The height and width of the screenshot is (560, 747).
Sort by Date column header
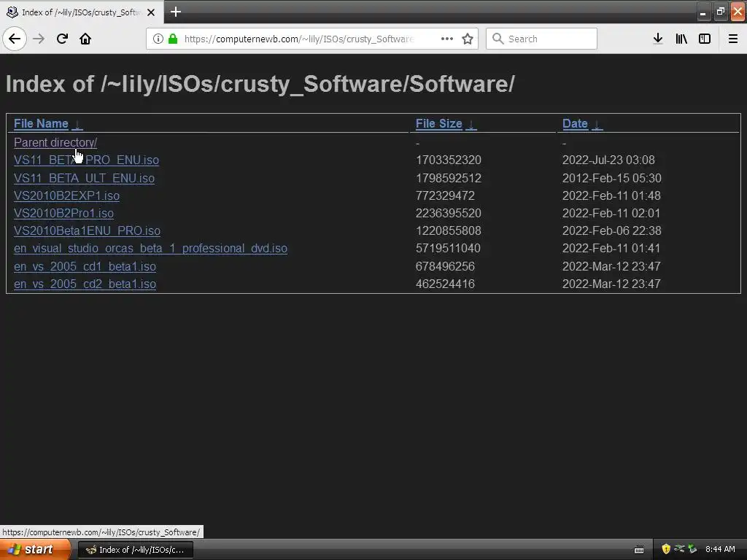(575, 124)
